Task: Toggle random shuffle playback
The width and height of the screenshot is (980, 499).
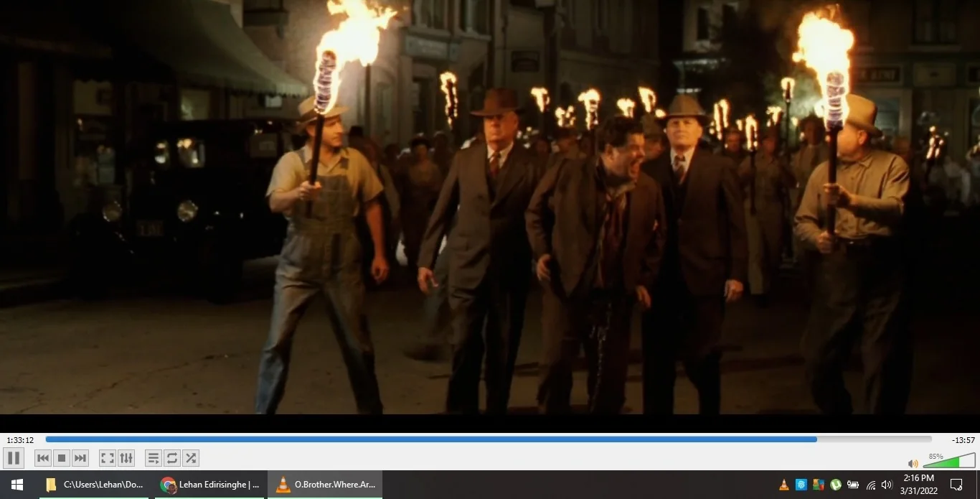Action: (190, 458)
